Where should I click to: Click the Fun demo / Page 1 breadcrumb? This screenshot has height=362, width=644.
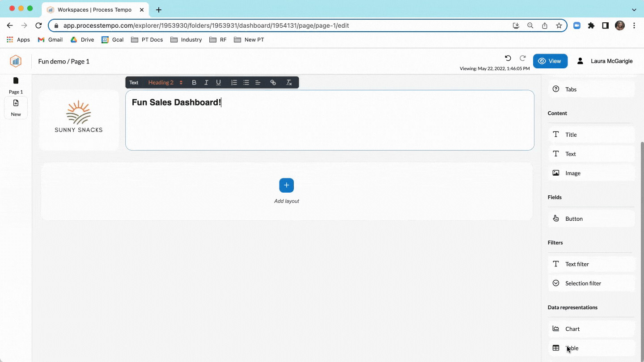pos(64,61)
